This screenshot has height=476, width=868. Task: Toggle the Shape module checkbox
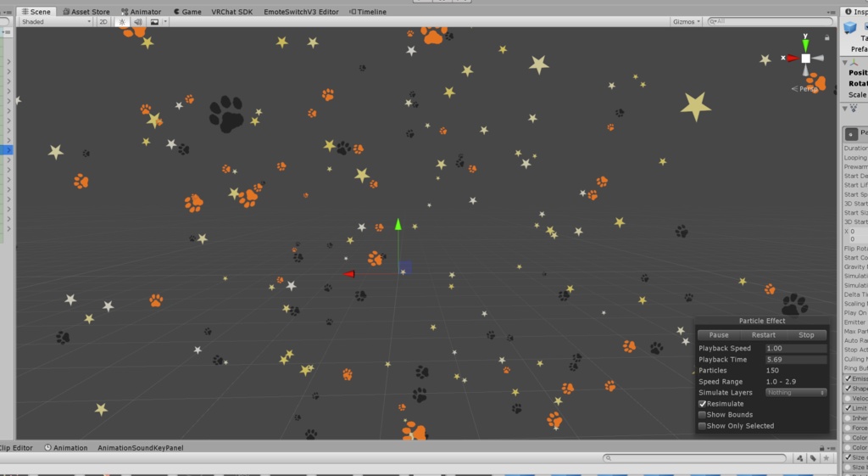click(848, 389)
